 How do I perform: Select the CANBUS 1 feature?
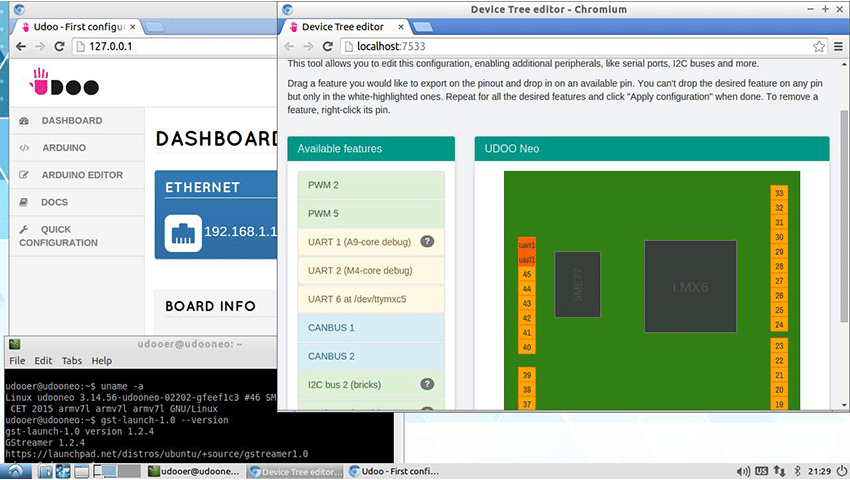pyautogui.click(x=371, y=328)
